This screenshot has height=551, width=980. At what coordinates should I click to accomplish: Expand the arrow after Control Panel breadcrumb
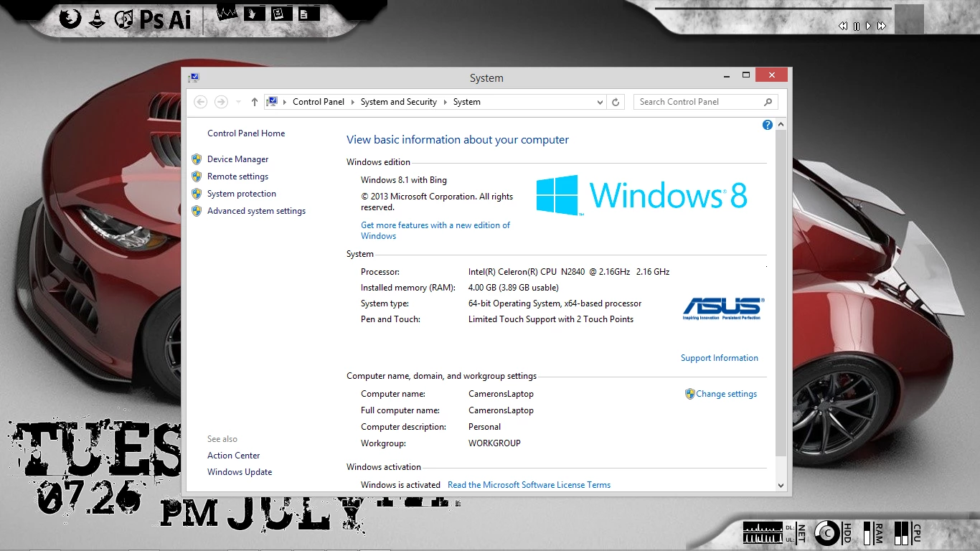[353, 102]
